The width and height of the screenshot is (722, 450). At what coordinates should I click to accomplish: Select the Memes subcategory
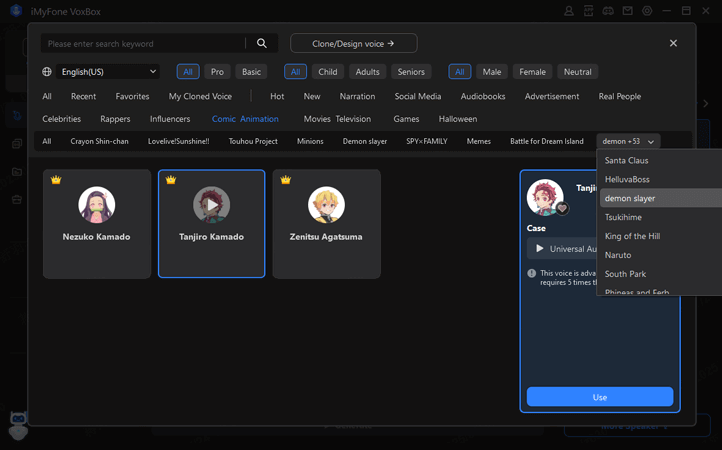click(x=478, y=141)
